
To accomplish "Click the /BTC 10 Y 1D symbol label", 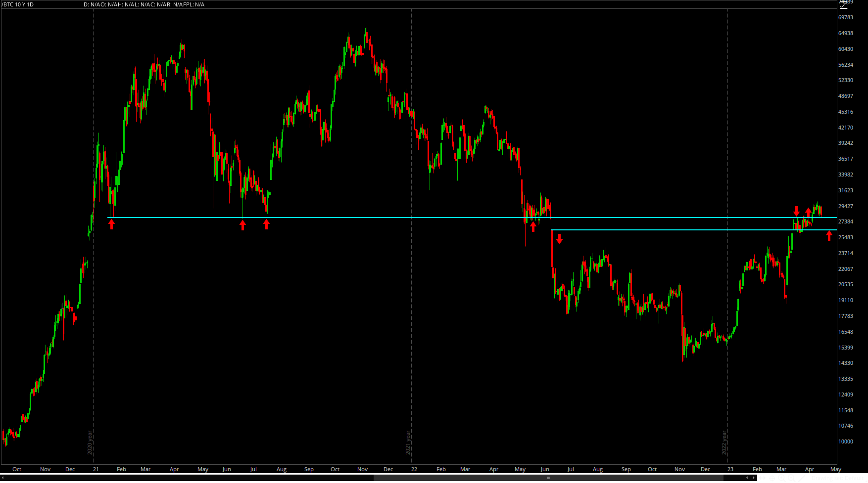I will point(18,4).
